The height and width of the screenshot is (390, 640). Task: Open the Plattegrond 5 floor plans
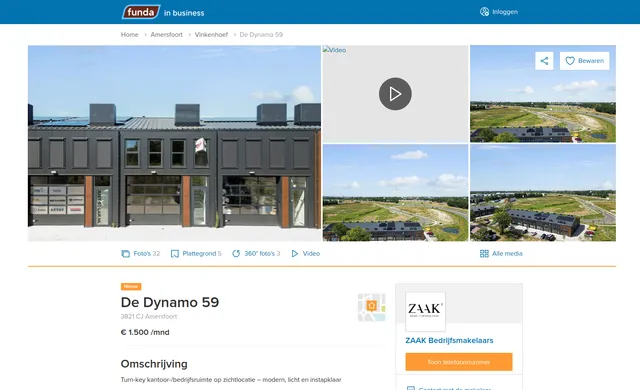196,254
